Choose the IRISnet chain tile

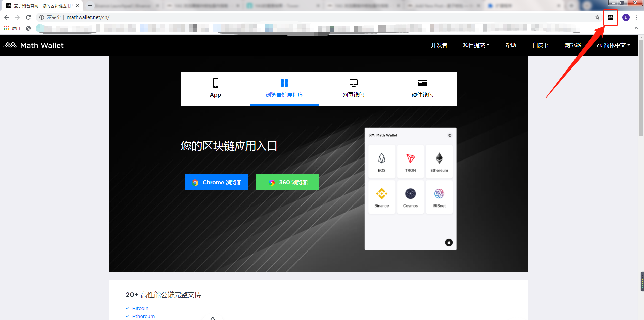coord(439,197)
